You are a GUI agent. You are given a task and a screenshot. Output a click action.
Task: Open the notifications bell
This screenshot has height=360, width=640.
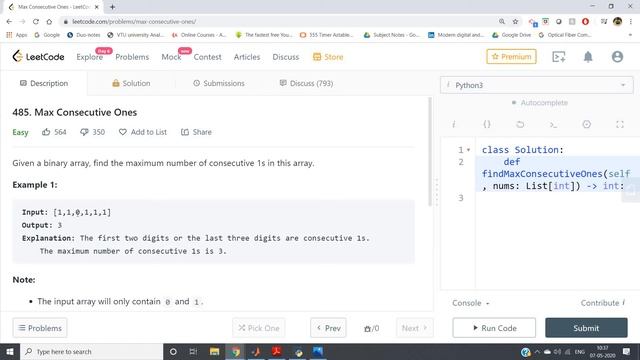(x=588, y=57)
